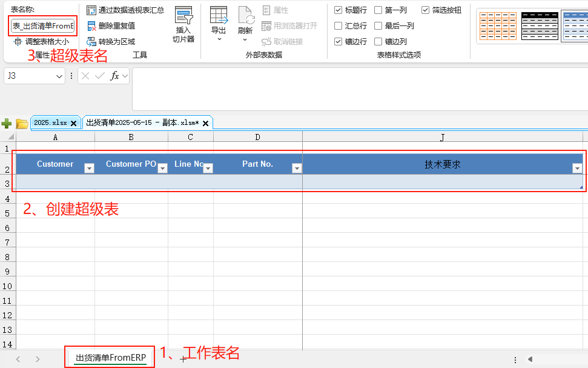The height and width of the screenshot is (368, 588).
Task: Confirm formula entry with checkmark icon
Action: [100, 76]
